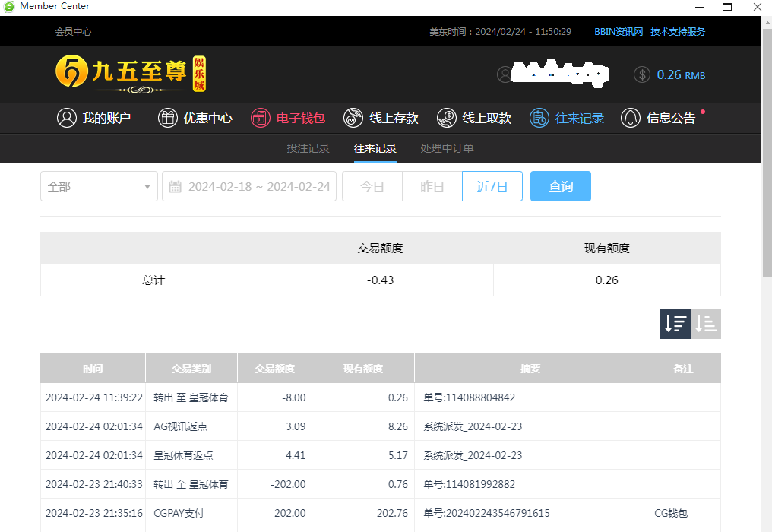Switch to the 投注记录 tab
This screenshot has width=772, height=532.
click(308, 148)
